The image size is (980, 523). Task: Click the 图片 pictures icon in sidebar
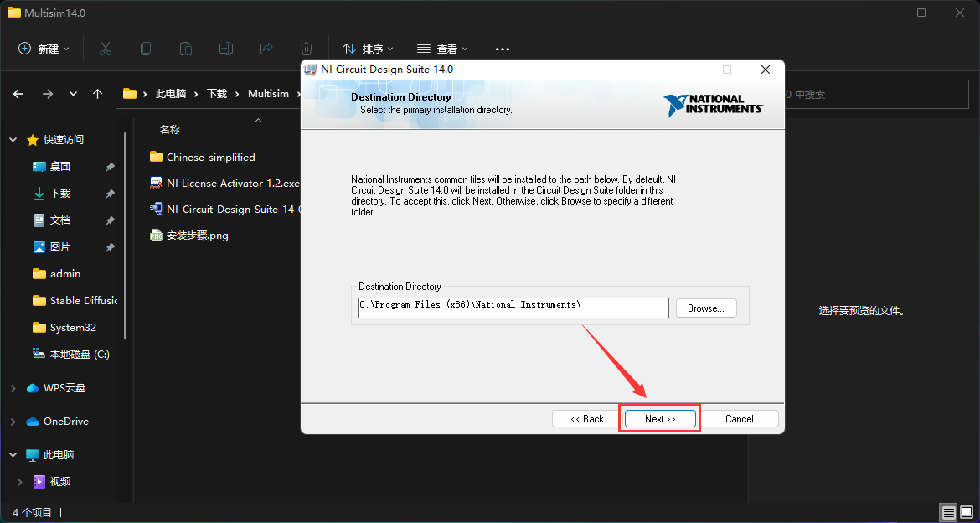point(39,247)
